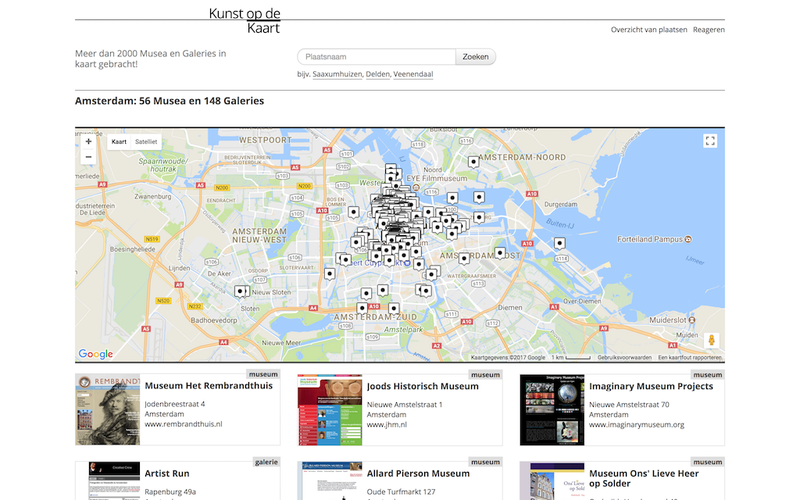800x500 pixels.
Task: Click Jodenbreestraat 4 address
Action: click(174, 404)
